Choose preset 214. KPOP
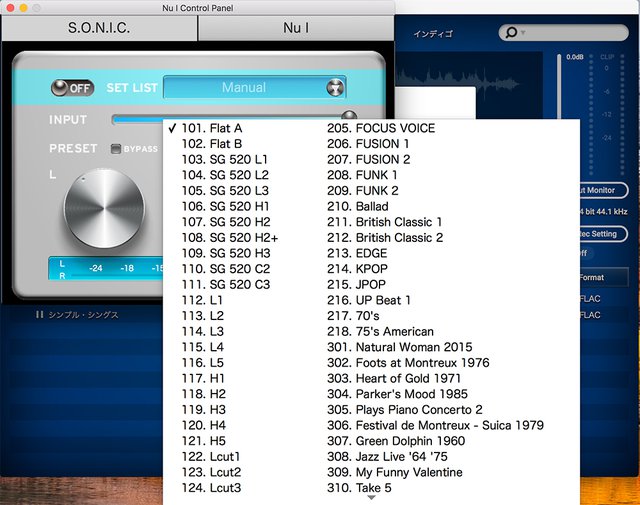 (371, 269)
